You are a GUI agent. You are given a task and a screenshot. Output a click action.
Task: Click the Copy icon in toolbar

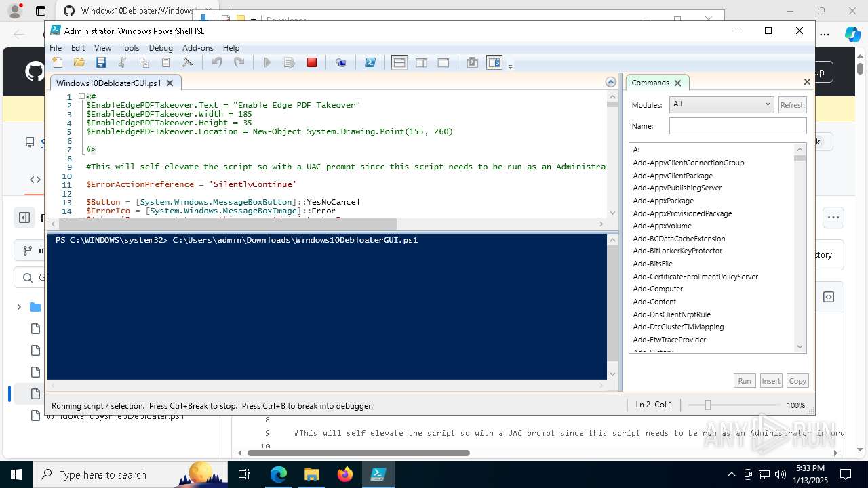[144, 62]
